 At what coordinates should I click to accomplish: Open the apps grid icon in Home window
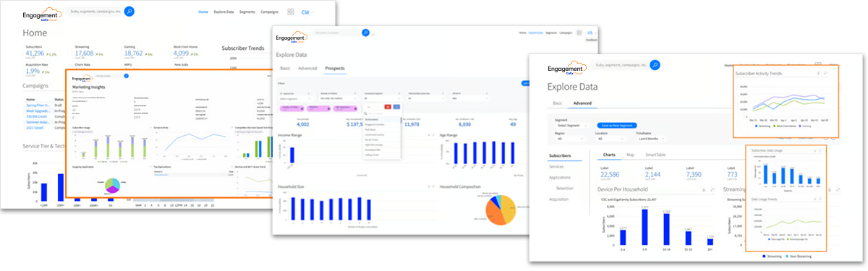pyautogui.click(x=290, y=12)
